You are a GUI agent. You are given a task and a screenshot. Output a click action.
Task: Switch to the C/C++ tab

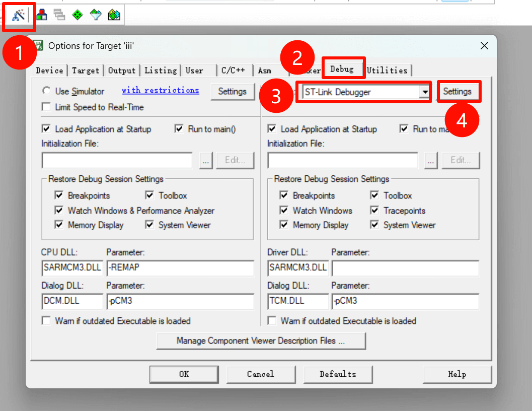pos(233,71)
